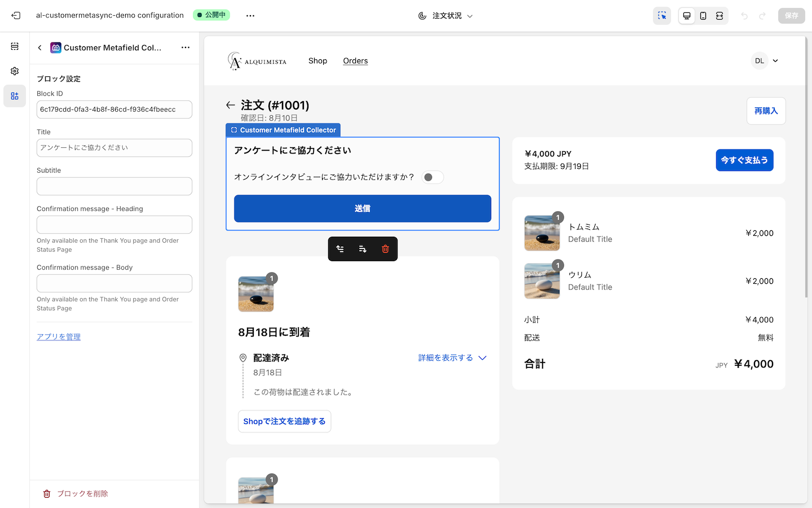Switch to mobile preview view

click(703, 16)
